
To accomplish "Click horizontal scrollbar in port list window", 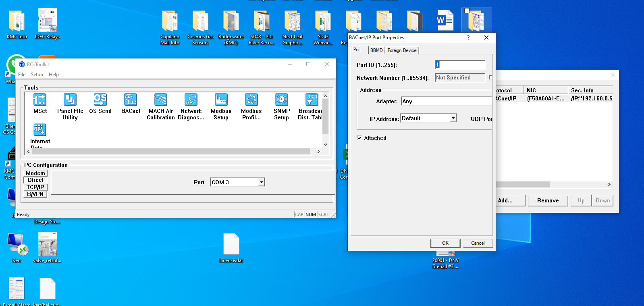I will 523,184.
